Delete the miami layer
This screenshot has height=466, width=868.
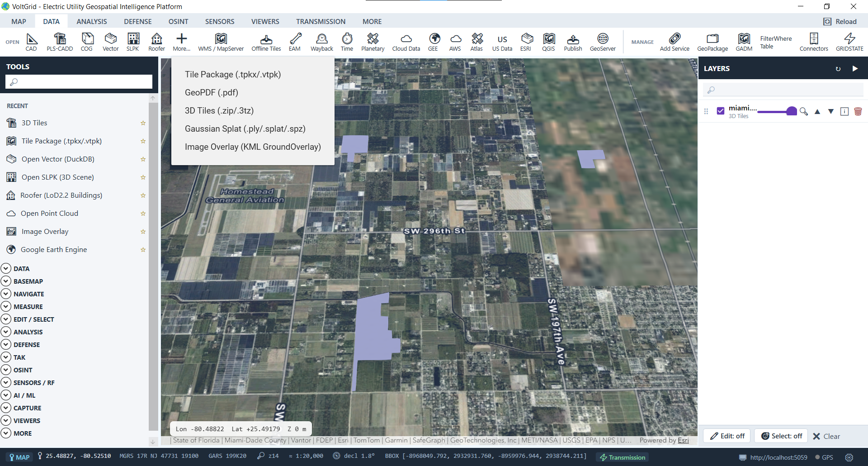(x=858, y=111)
